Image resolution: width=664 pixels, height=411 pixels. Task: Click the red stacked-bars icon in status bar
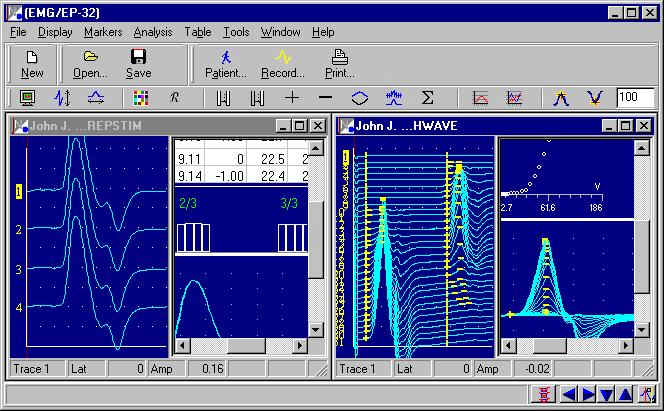click(x=543, y=394)
